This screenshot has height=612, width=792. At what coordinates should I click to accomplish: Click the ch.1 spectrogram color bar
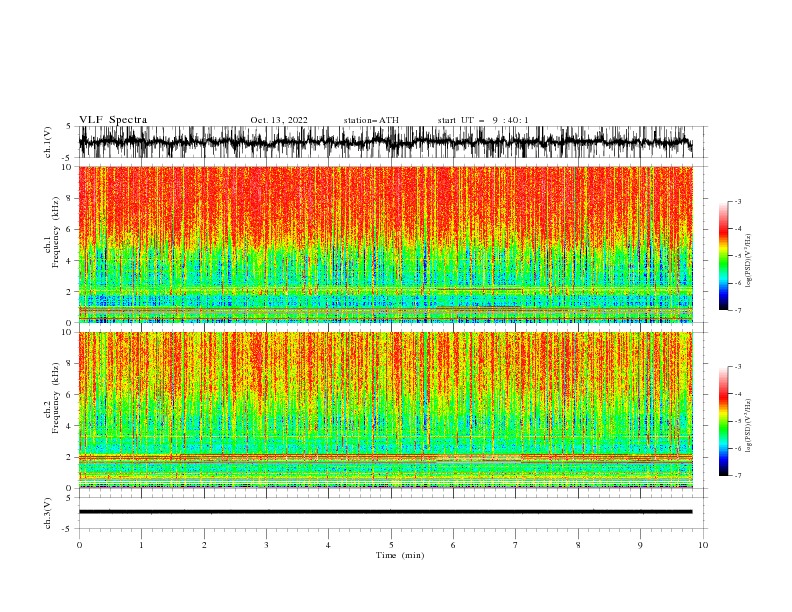724,256
